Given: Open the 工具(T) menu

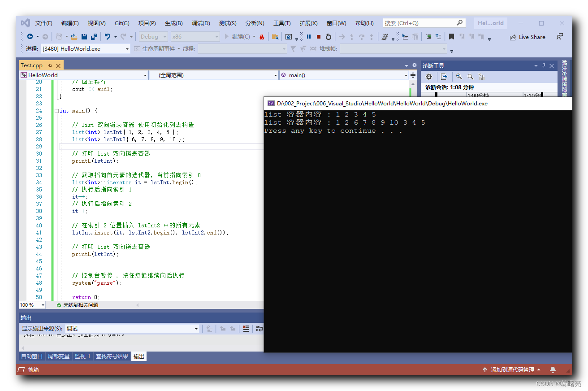Looking at the screenshot, I should 282,23.
